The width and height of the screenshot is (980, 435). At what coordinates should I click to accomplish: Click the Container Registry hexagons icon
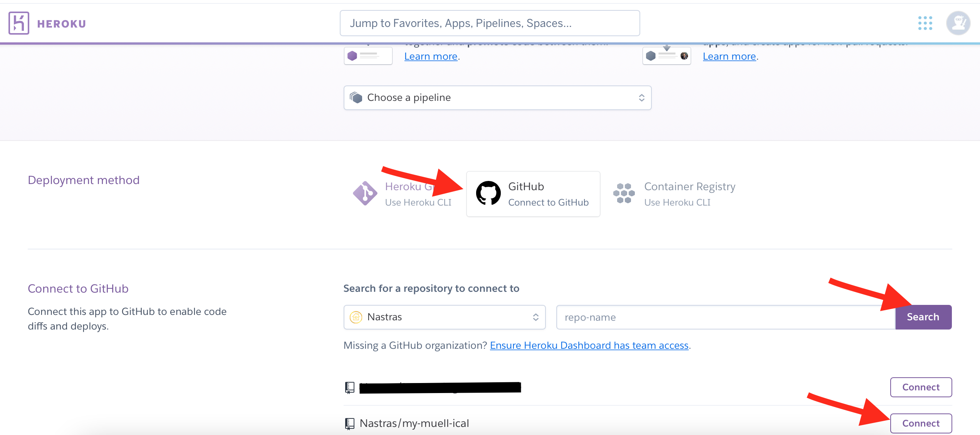coord(624,193)
